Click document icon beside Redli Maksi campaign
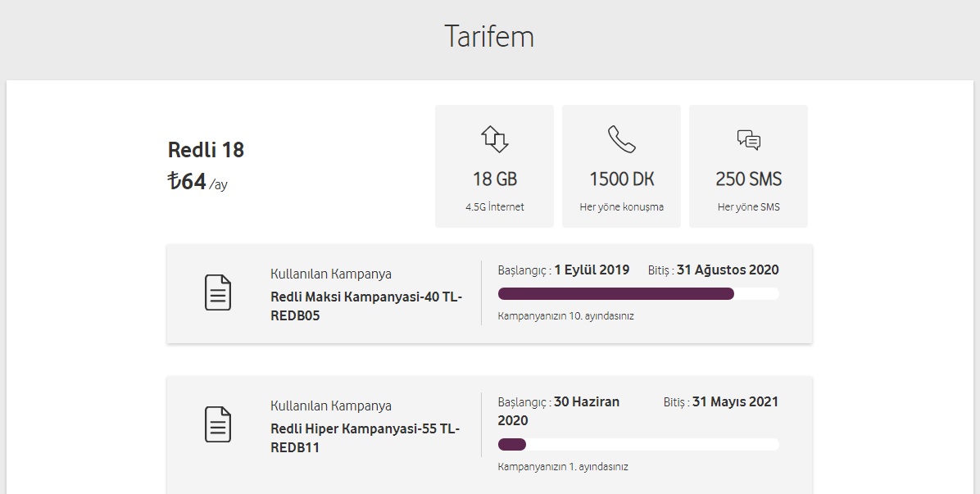Viewport: 980px width, 494px height. [x=217, y=292]
